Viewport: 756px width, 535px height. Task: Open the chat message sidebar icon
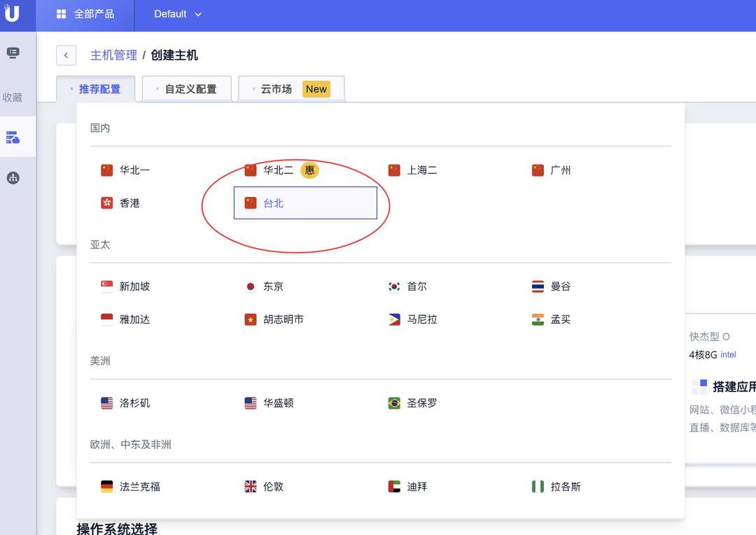tap(13, 53)
